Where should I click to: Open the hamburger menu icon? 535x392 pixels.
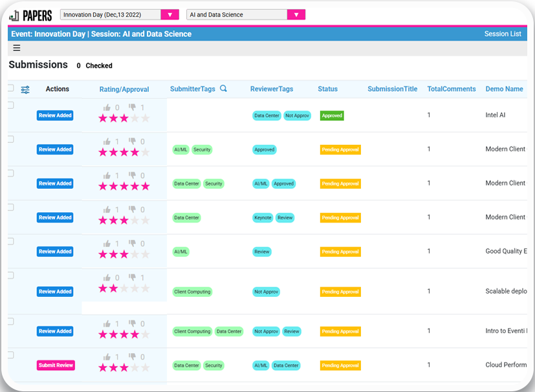(x=17, y=48)
